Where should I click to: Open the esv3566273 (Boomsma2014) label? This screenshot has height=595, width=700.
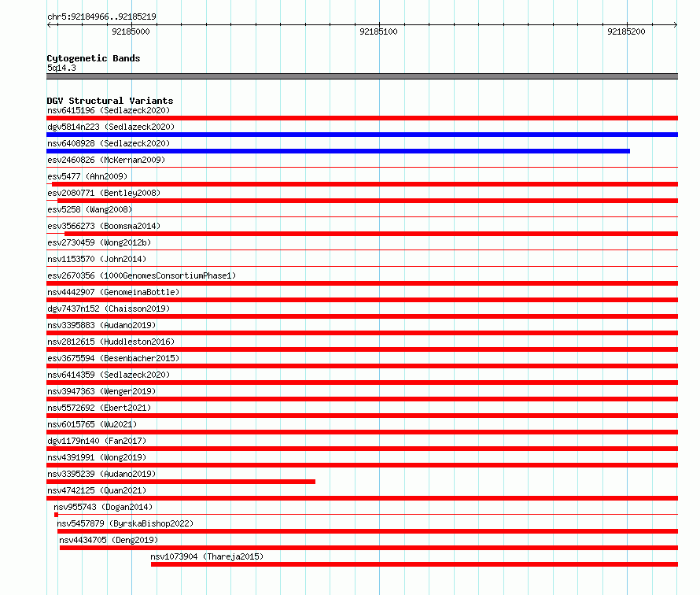104,226
